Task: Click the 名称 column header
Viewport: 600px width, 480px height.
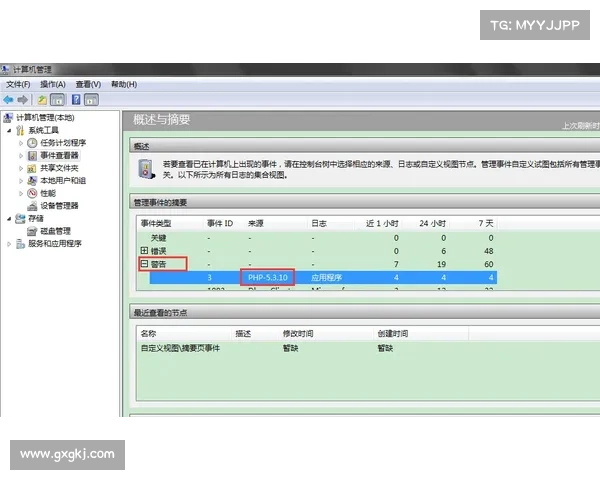Action: pos(184,334)
